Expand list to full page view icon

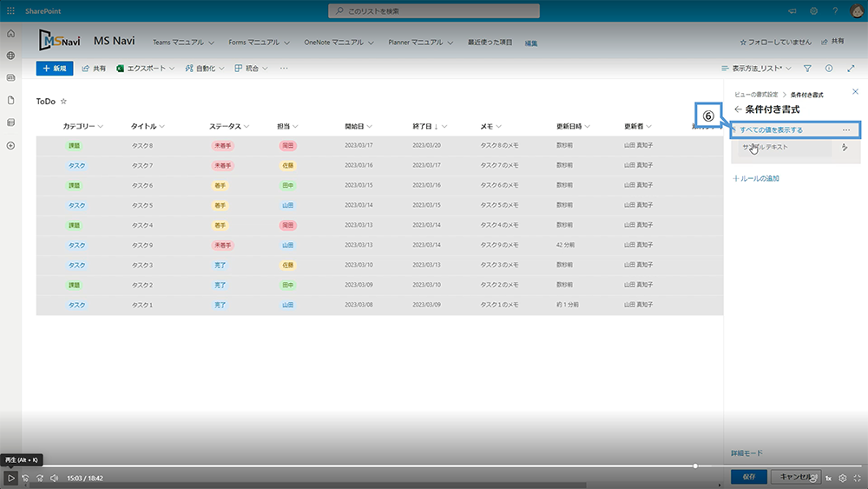(851, 69)
